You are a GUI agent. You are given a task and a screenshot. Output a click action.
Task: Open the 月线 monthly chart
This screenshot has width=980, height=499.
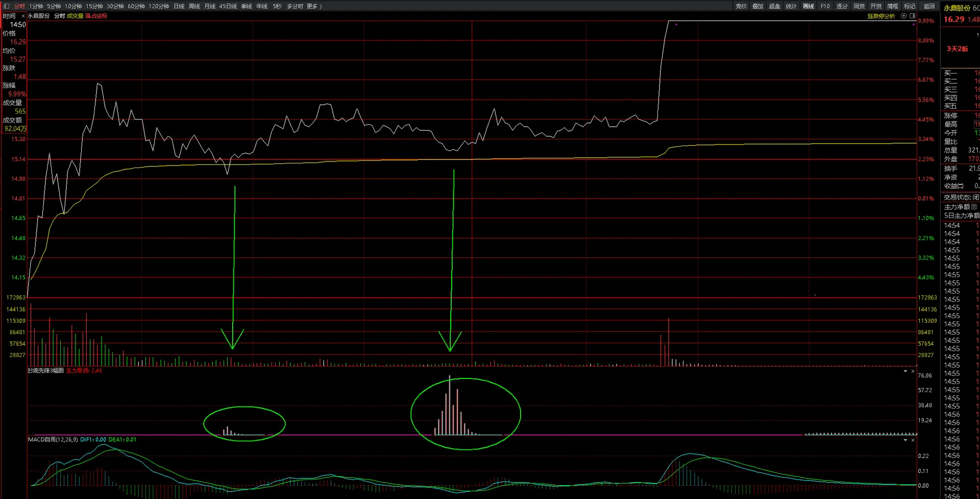[x=209, y=6]
